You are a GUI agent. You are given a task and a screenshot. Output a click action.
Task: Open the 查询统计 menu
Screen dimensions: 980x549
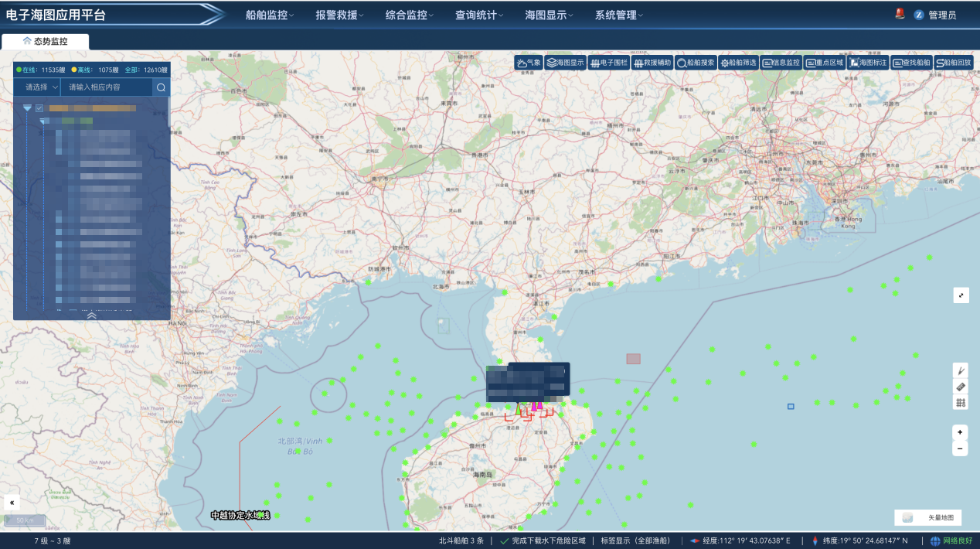[x=479, y=15]
